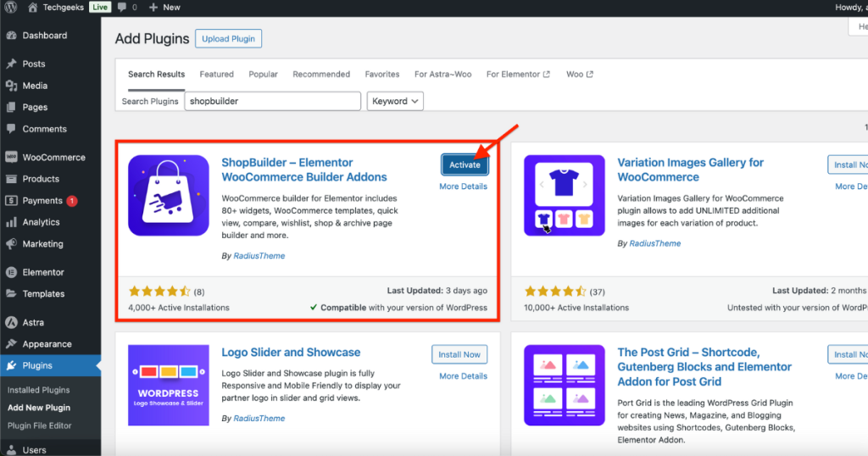Open the Keyword search type dropdown

coord(395,101)
